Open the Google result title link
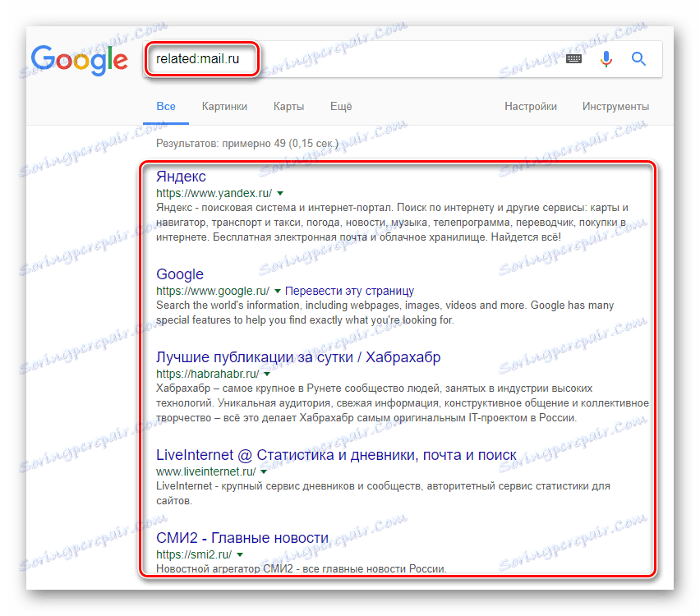Image resolution: width=700 pixels, height=616 pixels. (x=179, y=274)
